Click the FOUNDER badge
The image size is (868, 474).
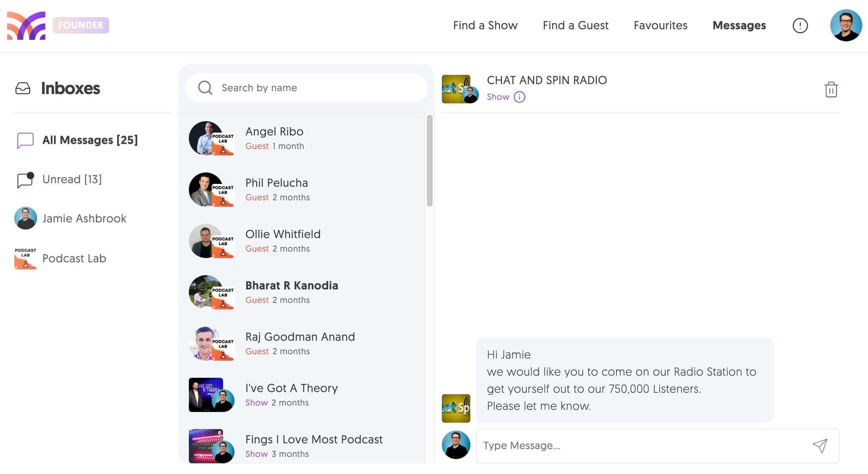point(81,25)
